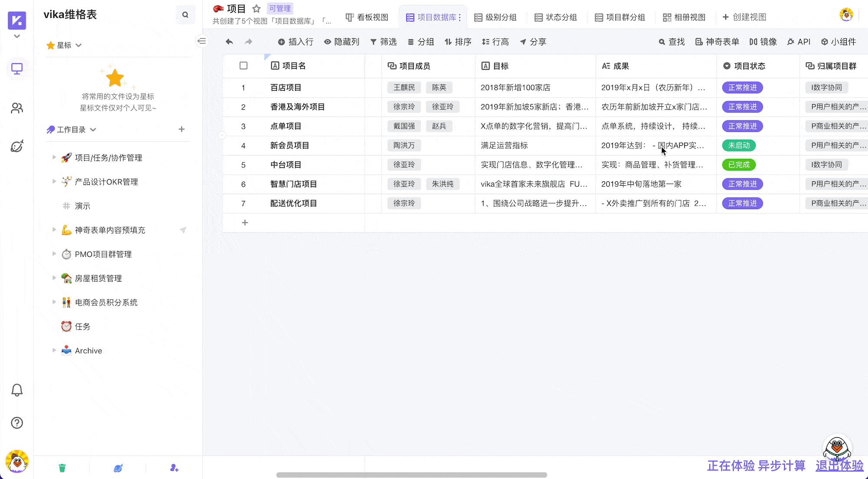
Task: Star the 项目 datasheet via star icon
Action: 256,8
